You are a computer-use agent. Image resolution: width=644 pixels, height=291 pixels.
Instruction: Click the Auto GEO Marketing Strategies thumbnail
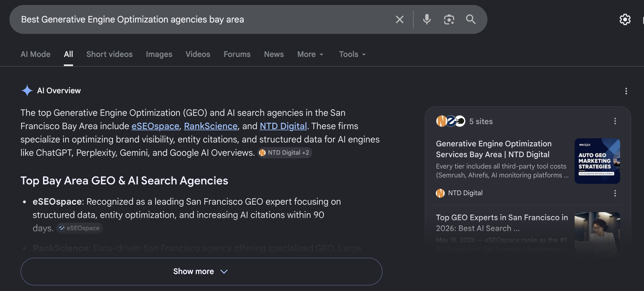click(597, 161)
